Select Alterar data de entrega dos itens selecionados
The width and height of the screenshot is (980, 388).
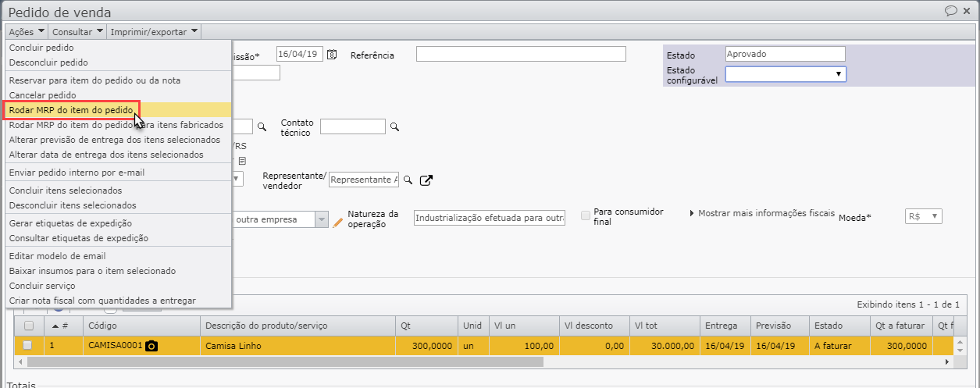pos(118,155)
